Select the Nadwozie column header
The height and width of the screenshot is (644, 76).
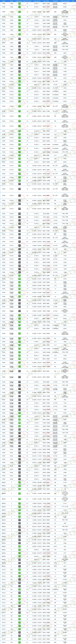coord(55,1)
